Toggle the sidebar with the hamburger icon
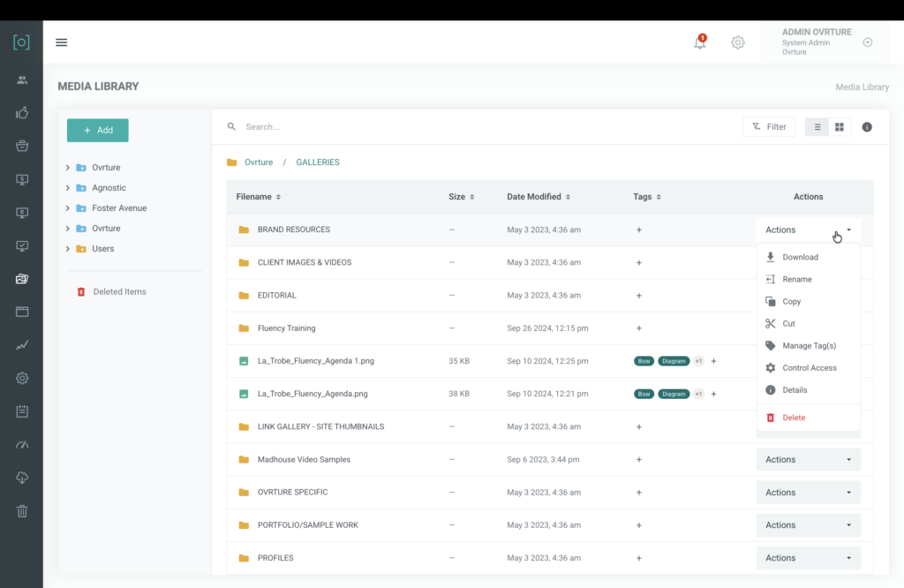The image size is (904, 588). pyautogui.click(x=61, y=41)
